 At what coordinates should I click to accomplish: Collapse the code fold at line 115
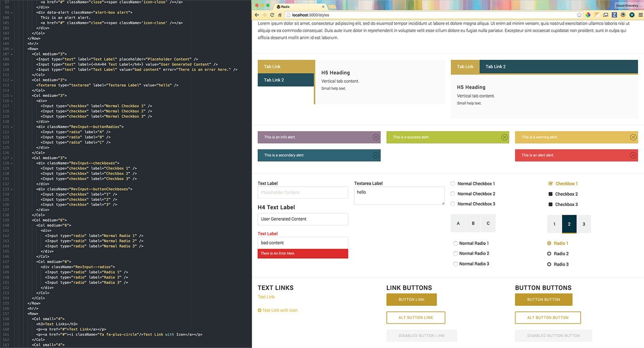12,95
